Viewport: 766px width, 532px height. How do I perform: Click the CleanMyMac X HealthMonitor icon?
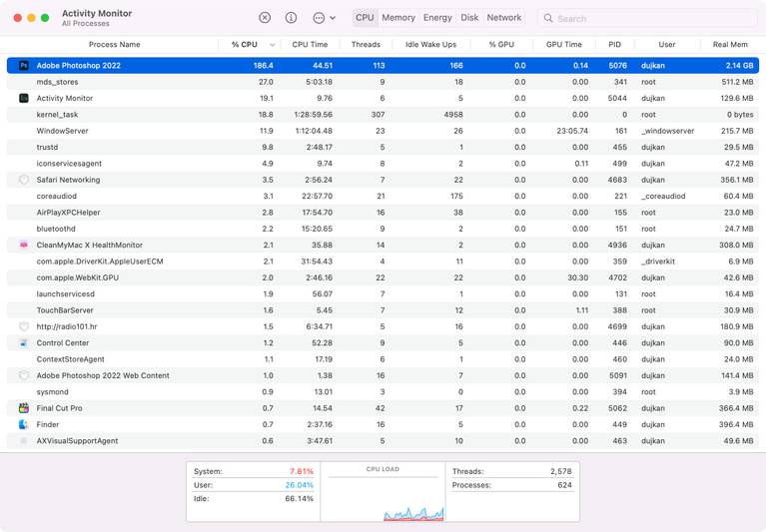pos(24,246)
